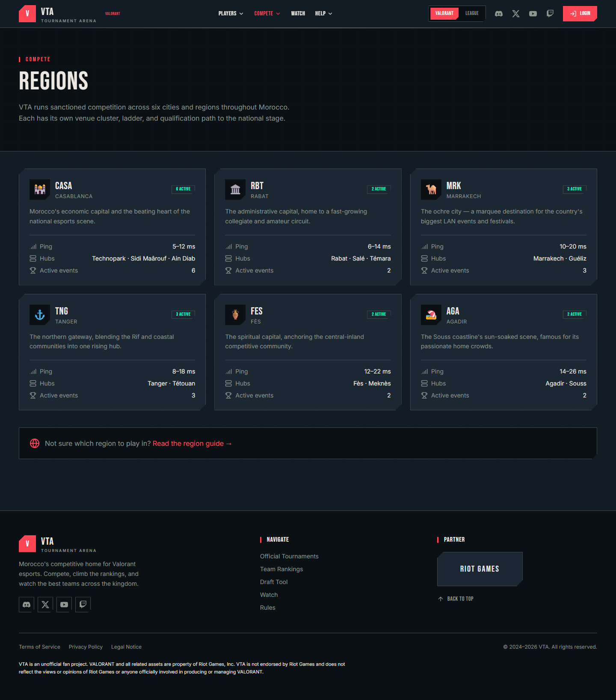
Task: Open Team Rankings footer link
Action: pyautogui.click(x=281, y=569)
